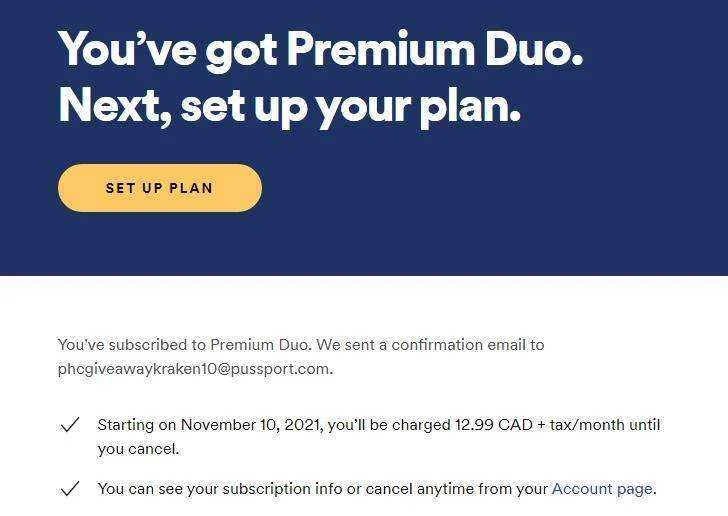Click the checkmark beside the subscription info line
The image size is (728, 516).
pyautogui.click(x=70, y=488)
